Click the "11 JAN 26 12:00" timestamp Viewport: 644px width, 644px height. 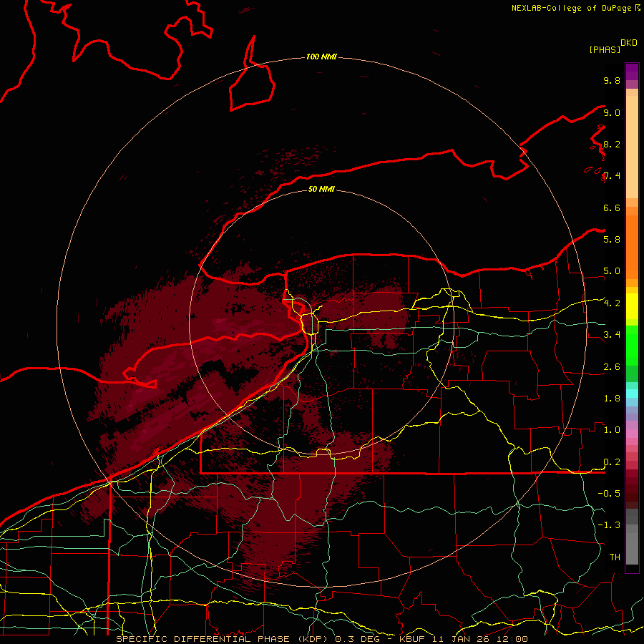[x=479, y=639]
